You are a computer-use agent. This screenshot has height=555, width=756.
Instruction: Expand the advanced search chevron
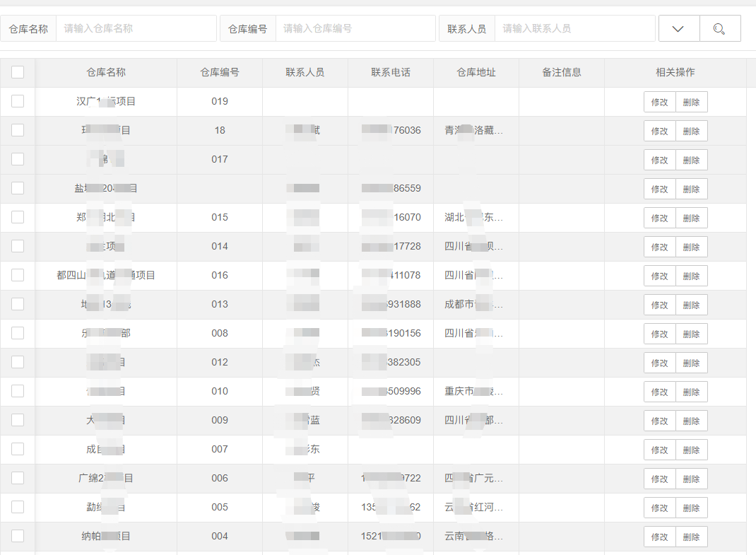tap(678, 28)
